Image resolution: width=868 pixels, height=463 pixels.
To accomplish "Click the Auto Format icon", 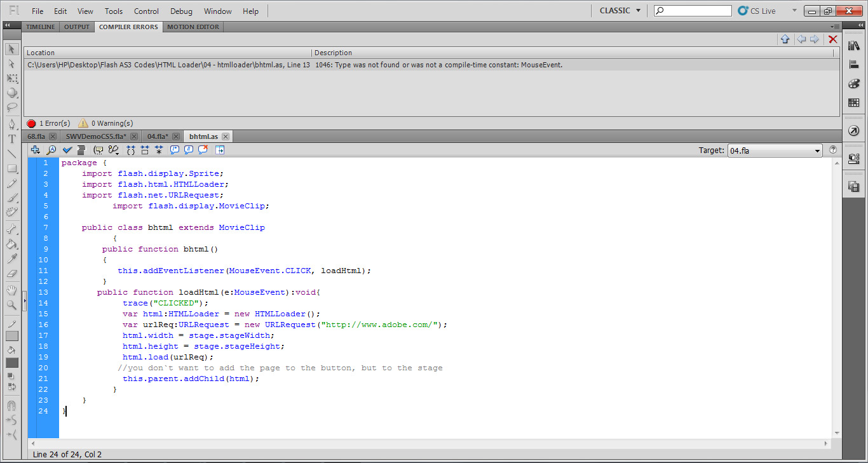I will tap(81, 150).
